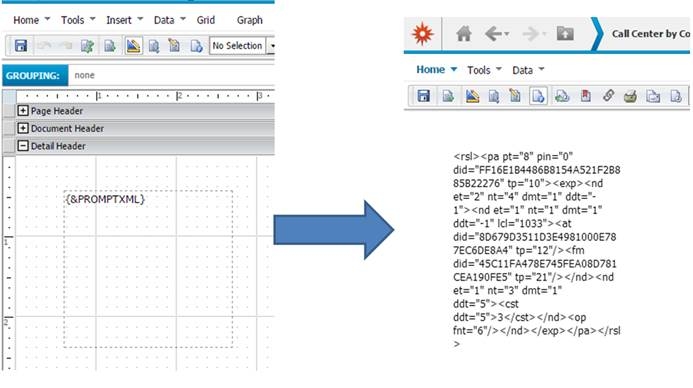
Task: Click the Save icon in the document editor toolbar
Action: tap(21, 46)
